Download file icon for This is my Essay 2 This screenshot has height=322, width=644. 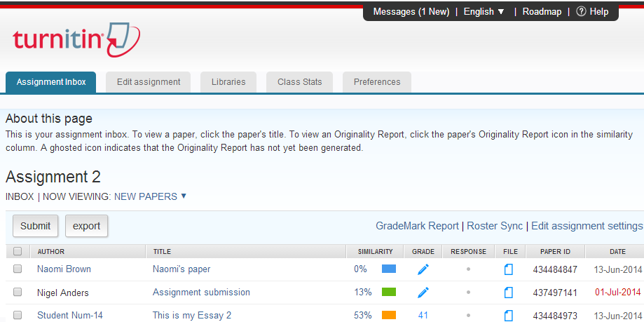point(509,316)
